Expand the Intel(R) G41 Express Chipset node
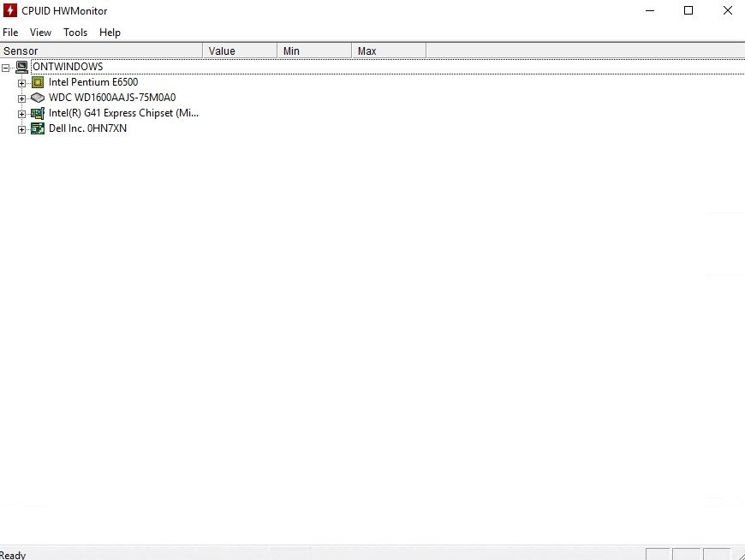Screen dimensions: 745x560 (21, 114)
